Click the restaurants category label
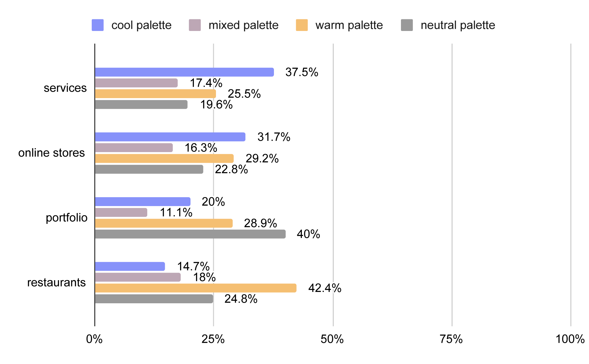589x364 pixels. click(56, 282)
